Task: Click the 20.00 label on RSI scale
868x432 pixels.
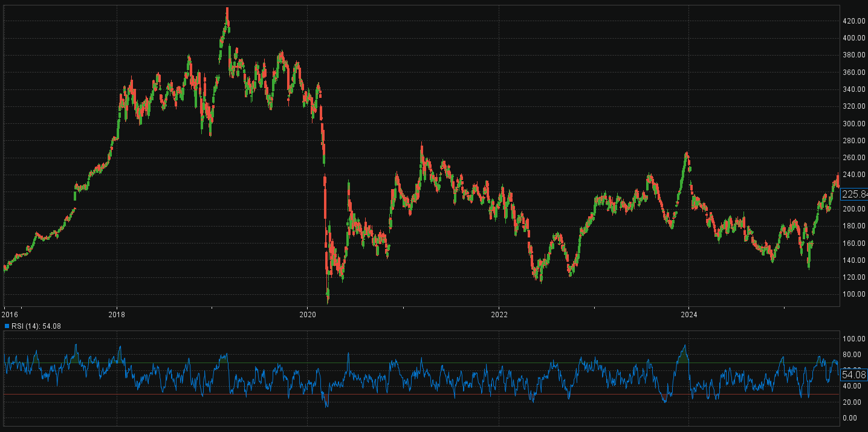Action: click(x=852, y=402)
